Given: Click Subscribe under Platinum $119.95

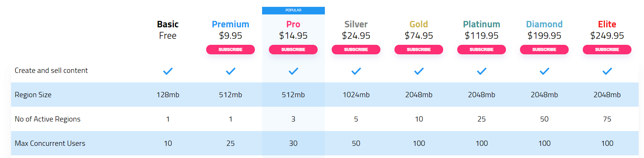Looking at the screenshot, I should tap(482, 49).
